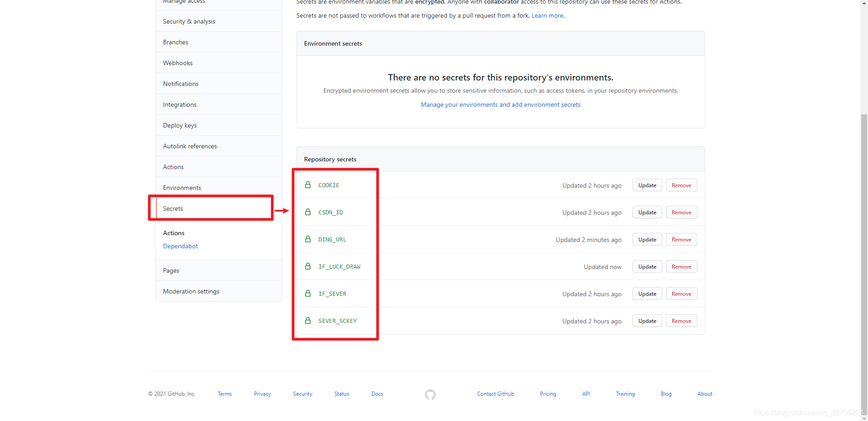The image size is (868, 421).
Task: Update the COOKIE secret
Action: pyautogui.click(x=647, y=185)
